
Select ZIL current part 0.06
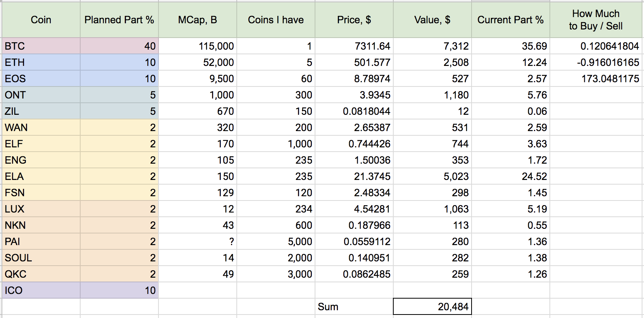point(511,111)
